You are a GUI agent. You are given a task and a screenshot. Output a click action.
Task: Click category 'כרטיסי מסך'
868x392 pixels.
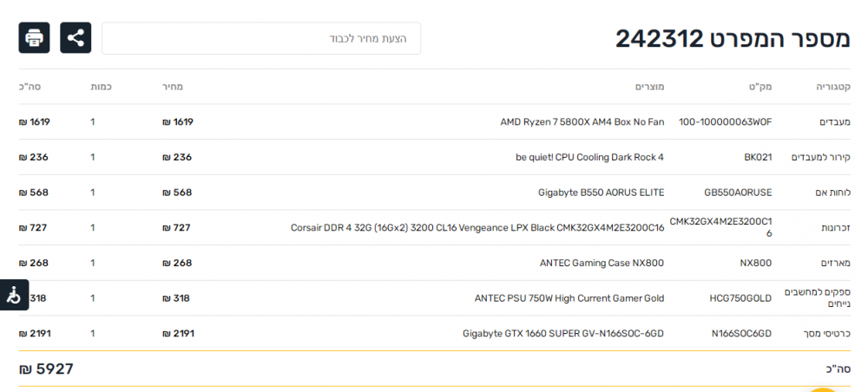[x=826, y=334]
